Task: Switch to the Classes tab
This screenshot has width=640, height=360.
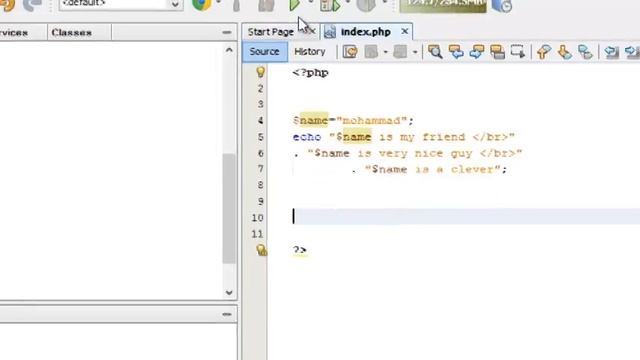Action: pos(72,33)
